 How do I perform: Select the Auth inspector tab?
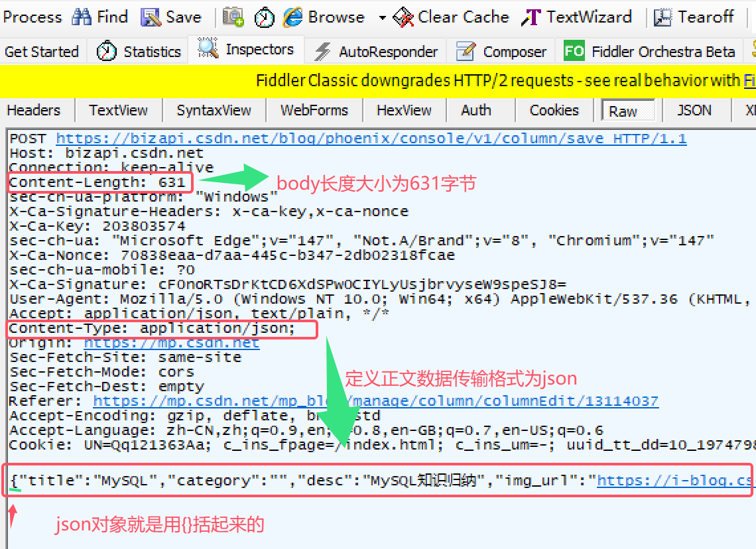click(476, 110)
